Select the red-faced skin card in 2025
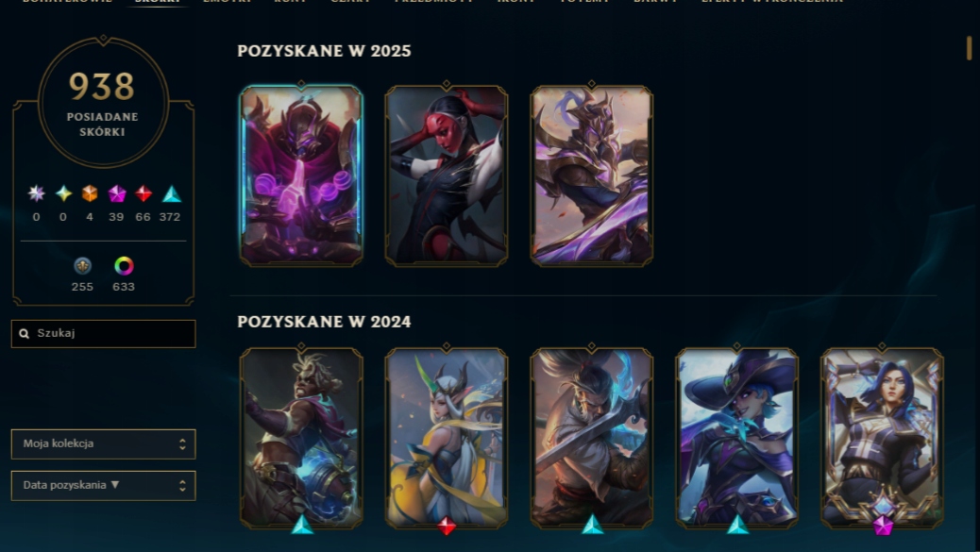The height and width of the screenshot is (552, 980). point(447,175)
